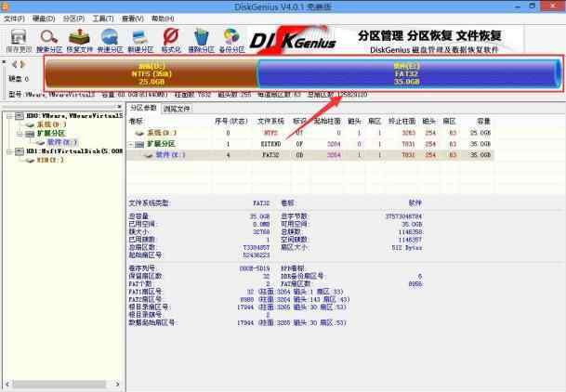566x392 pixels.
Task: Collapse the HD1 MsftVirtualDisk tree node
Action: 9,151
